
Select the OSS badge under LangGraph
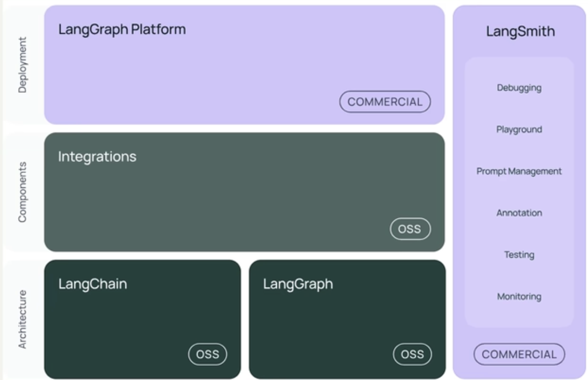(x=412, y=354)
